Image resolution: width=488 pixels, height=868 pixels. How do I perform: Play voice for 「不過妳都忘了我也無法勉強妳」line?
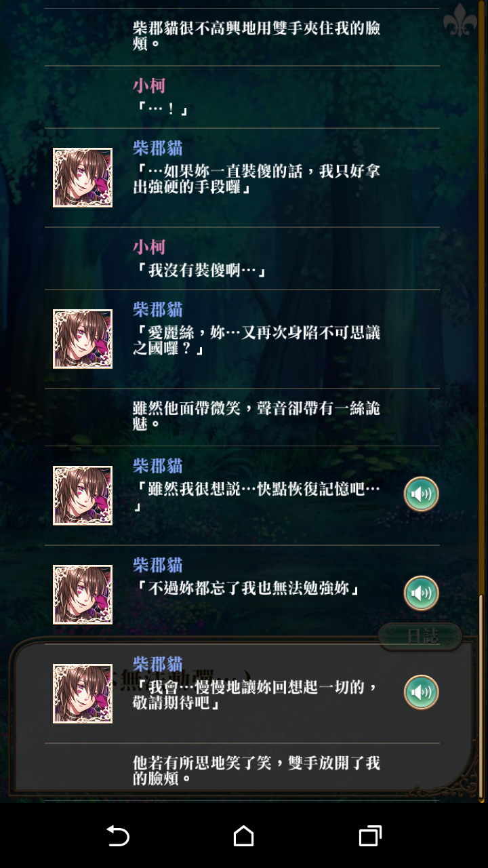click(x=422, y=593)
